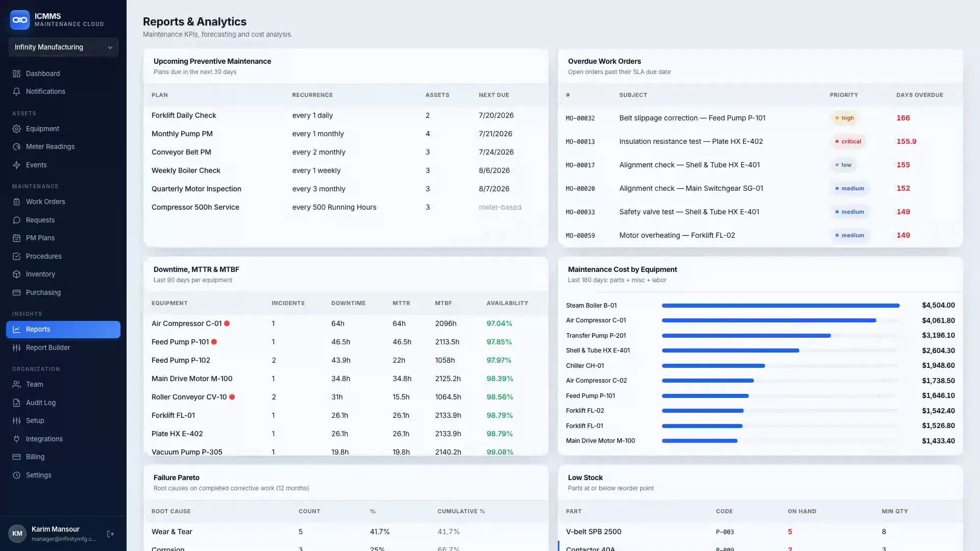Click work order number MO-00020
The image size is (980, 551).
pos(580,189)
